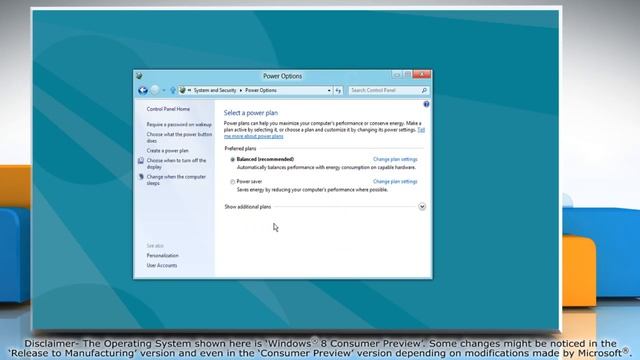
Task: Open Control Panel Home link
Action: 168,109
